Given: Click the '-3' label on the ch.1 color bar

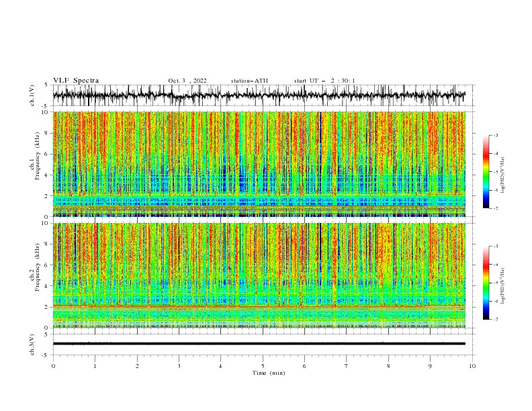Looking at the screenshot, I should (x=496, y=135).
